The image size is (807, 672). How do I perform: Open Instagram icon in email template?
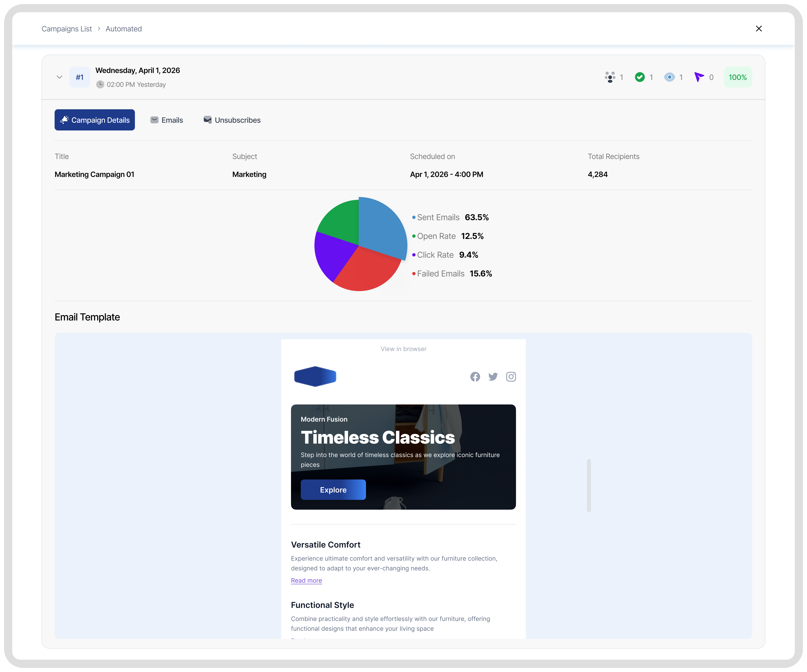tap(511, 377)
